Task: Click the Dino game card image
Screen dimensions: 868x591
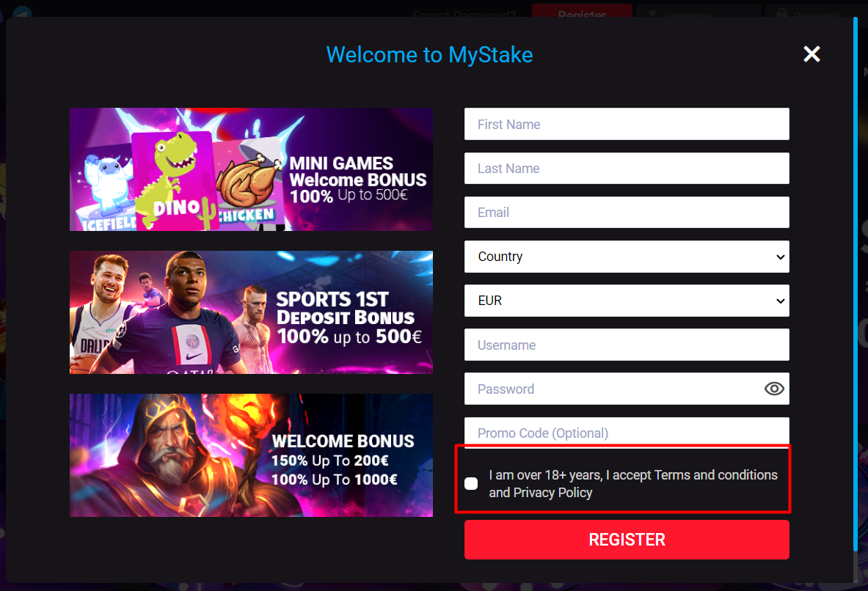Action: tap(172, 181)
